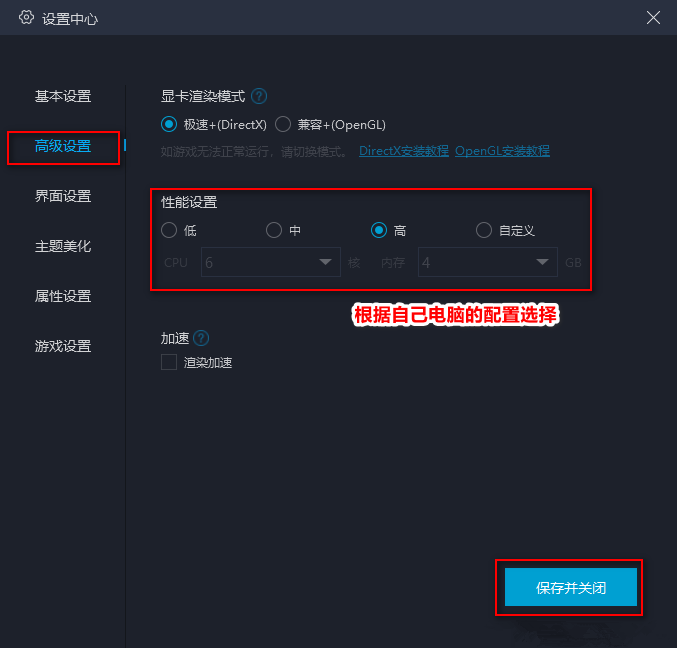The image size is (677, 648).
Task: Click the 保存并关闭 button
Action: point(570,587)
